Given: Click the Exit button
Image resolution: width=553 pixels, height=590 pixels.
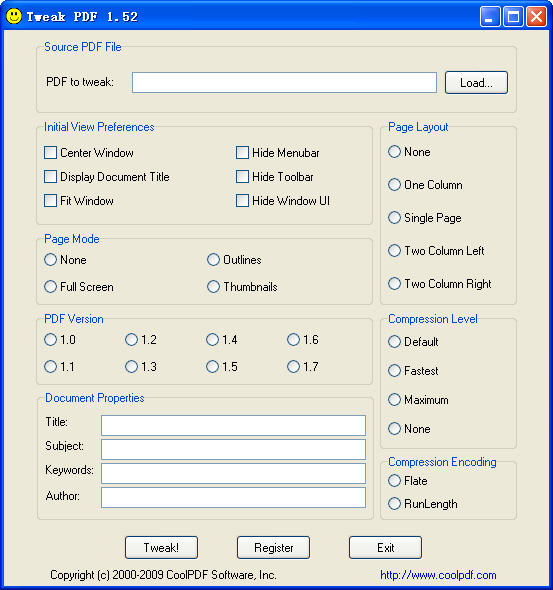Looking at the screenshot, I should (385, 547).
